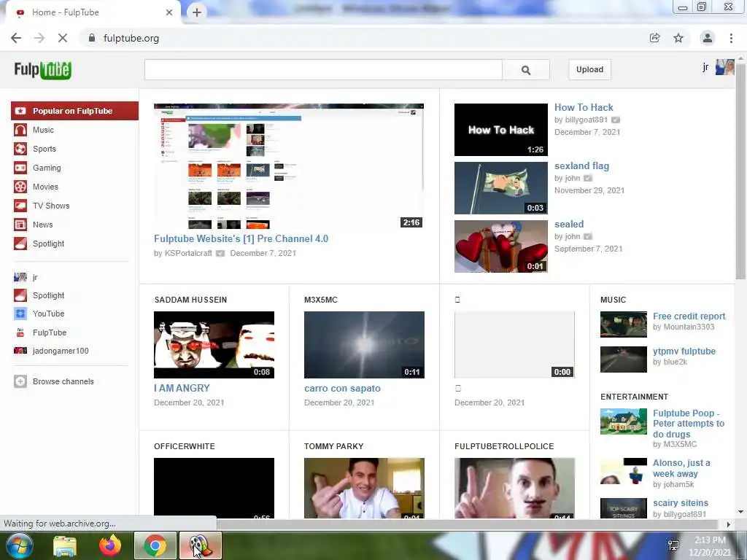Open the Windows Start menu orb
The image size is (747, 560).
(x=19, y=545)
